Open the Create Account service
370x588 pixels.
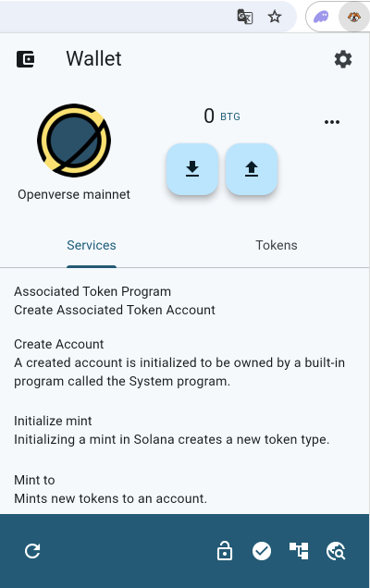pos(179,362)
